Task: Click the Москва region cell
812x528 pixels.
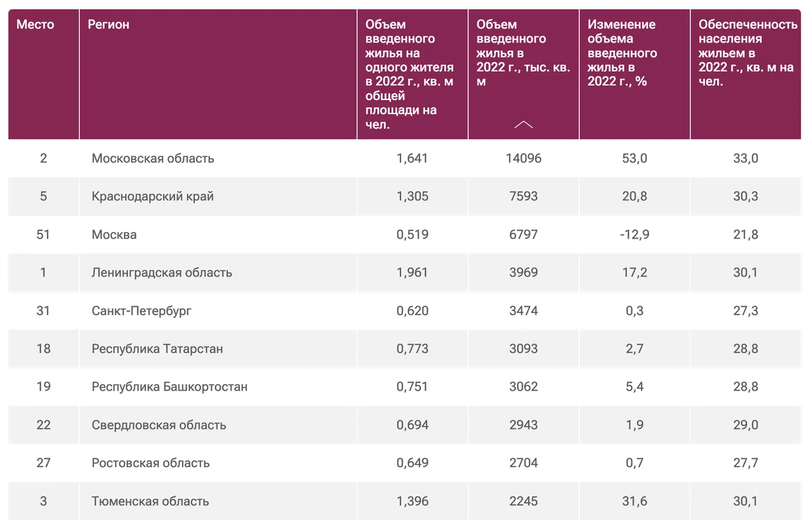Action: pyautogui.click(x=114, y=235)
